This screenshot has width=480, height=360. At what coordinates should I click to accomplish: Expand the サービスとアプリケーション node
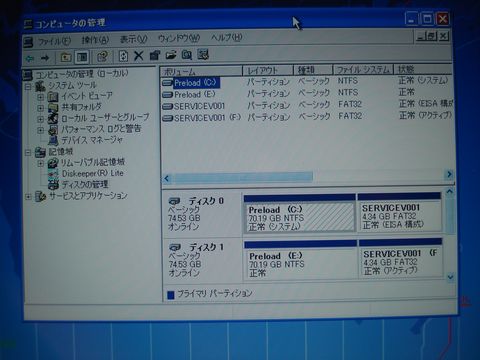point(28,197)
